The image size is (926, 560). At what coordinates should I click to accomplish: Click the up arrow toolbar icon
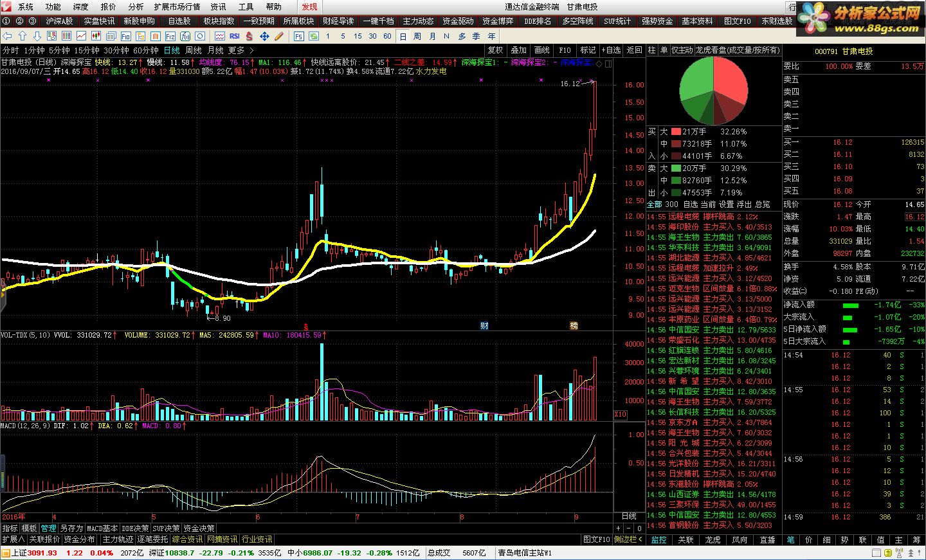(23, 36)
